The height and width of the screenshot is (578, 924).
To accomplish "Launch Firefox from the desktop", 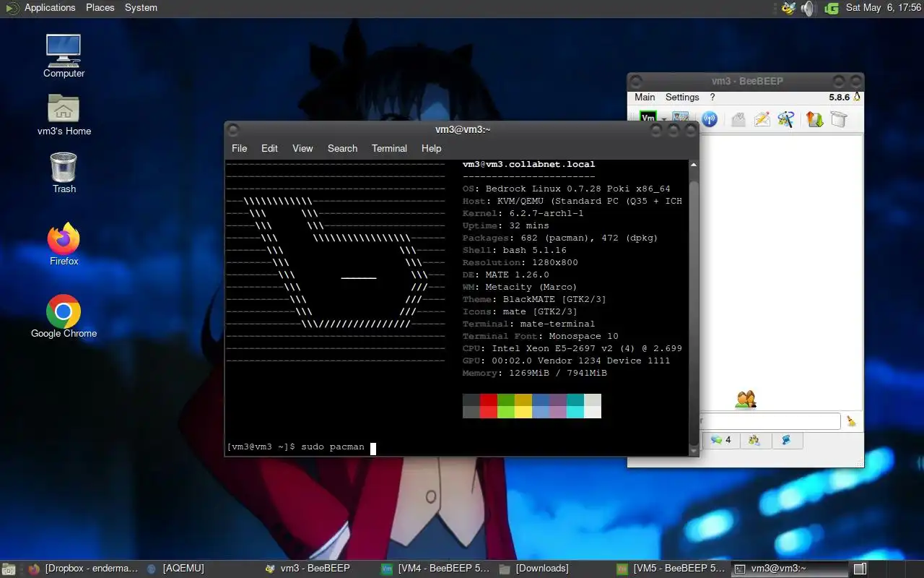I will pos(64,245).
